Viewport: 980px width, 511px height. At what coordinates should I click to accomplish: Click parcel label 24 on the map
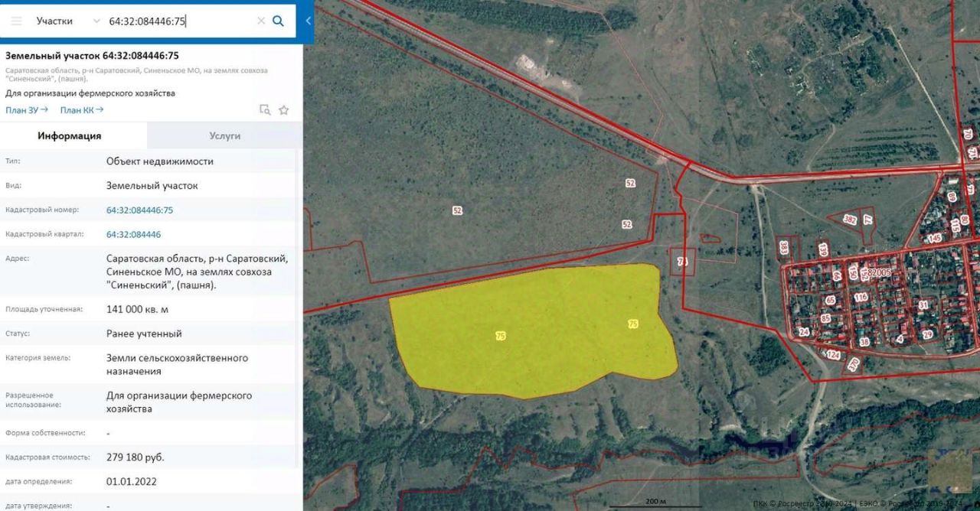803,332
